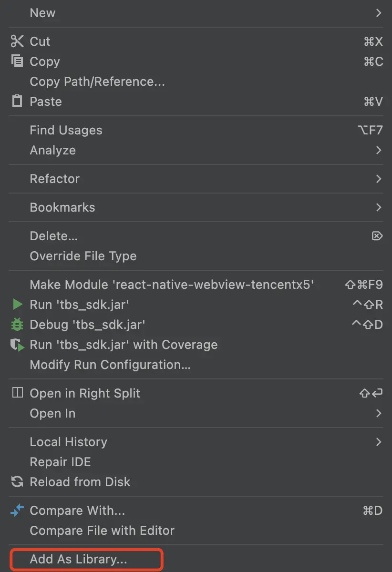Viewport: 392px width, 572px height.
Task: Click the scissors Cut icon
Action: pyautogui.click(x=17, y=41)
